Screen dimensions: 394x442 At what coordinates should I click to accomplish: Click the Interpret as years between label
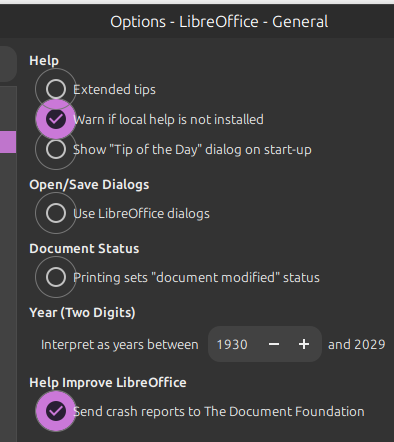coord(120,345)
